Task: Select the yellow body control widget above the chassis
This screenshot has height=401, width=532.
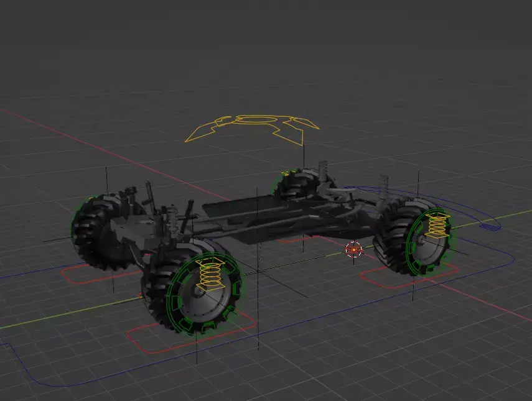Action: 252,130
